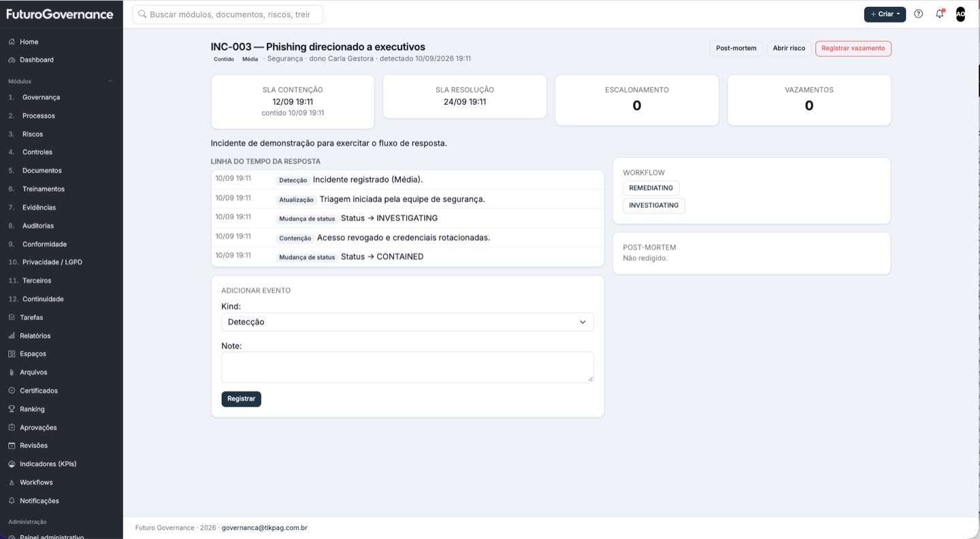Click the Revisões calendar icon

tap(12, 446)
